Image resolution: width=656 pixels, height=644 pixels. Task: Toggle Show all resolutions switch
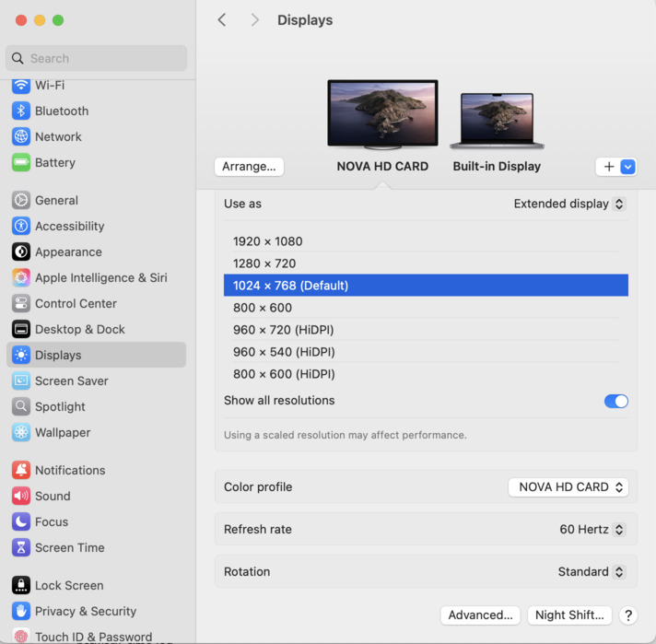[615, 401]
